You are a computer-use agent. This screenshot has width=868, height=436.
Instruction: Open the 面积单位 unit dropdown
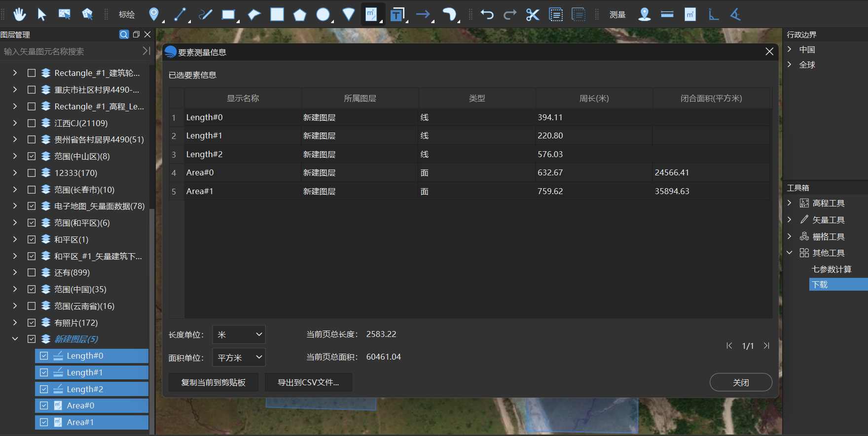(239, 357)
